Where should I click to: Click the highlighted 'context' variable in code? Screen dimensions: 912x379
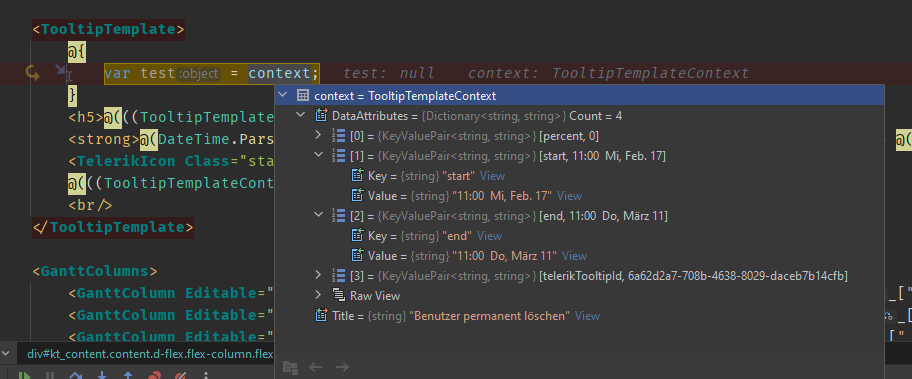point(279,74)
